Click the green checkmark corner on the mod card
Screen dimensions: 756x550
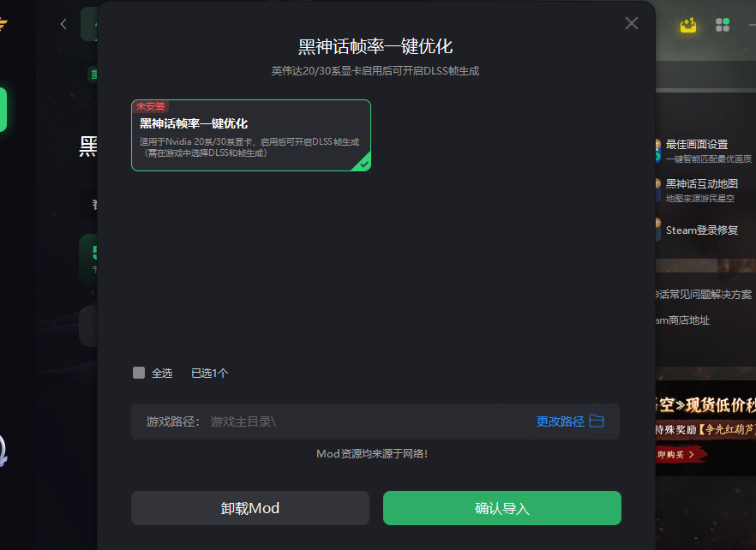point(363,164)
